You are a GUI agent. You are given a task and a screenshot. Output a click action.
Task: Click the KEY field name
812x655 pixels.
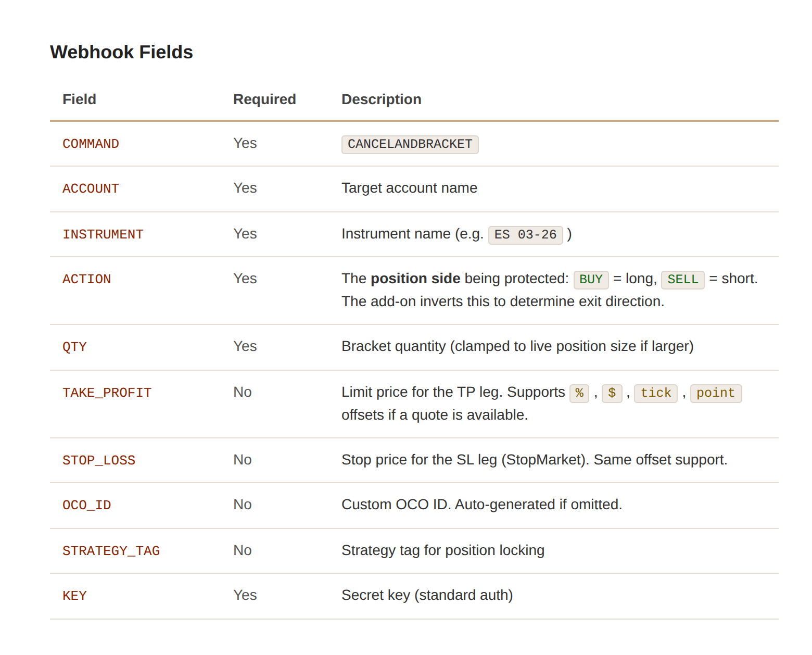coord(74,596)
